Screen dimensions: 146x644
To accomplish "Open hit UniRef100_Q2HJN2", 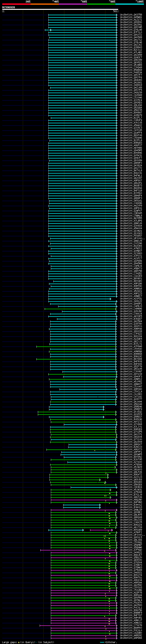I will click(x=131, y=311).
